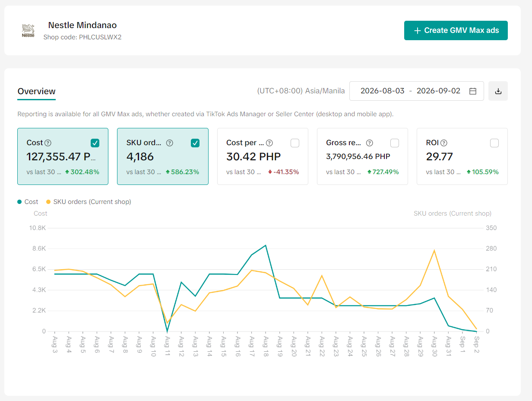Uncheck the SKU orders checkbox
This screenshot has height=401, width=532.
pos(195,143)
